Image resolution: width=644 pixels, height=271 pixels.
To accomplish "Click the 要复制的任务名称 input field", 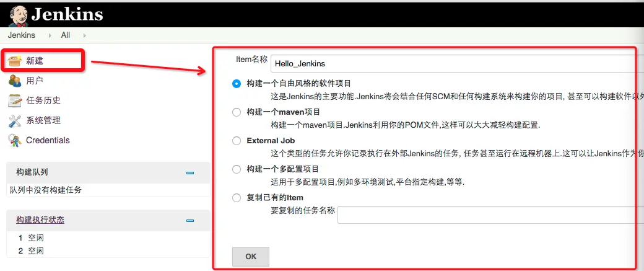I will (491, 215).
